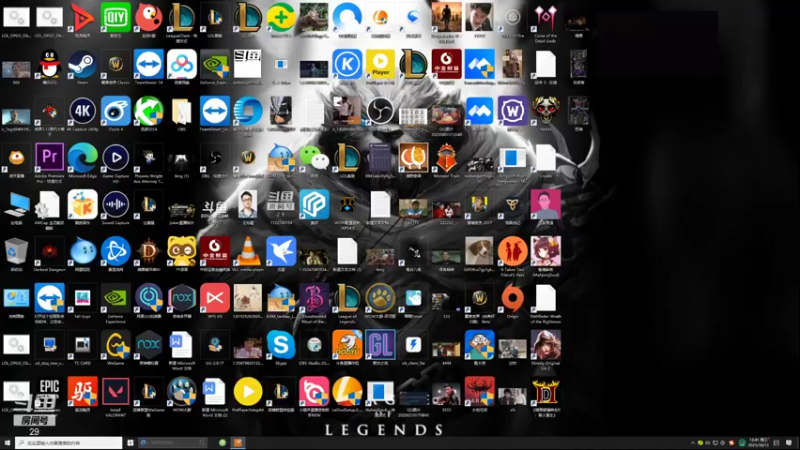Open the Steam desktop shortcut
The image size is (800, 450).
click(83, 64)
